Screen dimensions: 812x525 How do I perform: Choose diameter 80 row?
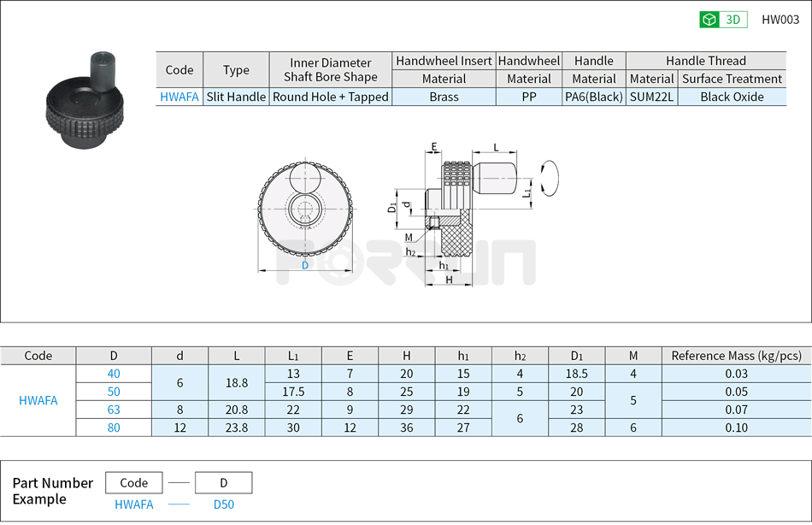[x=115, y=428]
